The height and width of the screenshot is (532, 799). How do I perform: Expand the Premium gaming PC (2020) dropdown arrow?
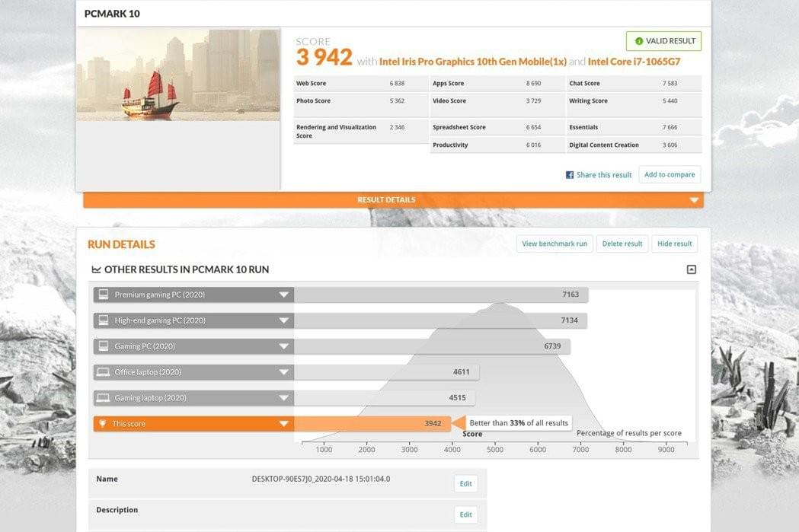[x=284, y=295]
